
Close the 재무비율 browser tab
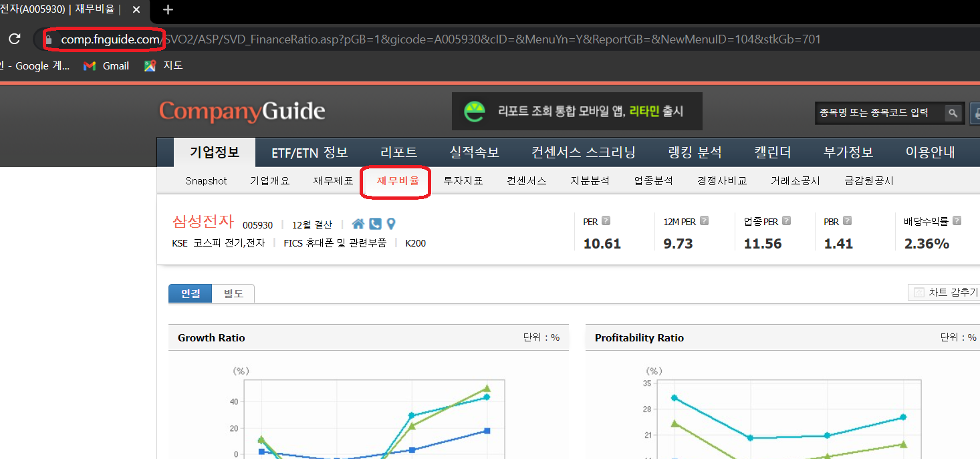(136, 9)
